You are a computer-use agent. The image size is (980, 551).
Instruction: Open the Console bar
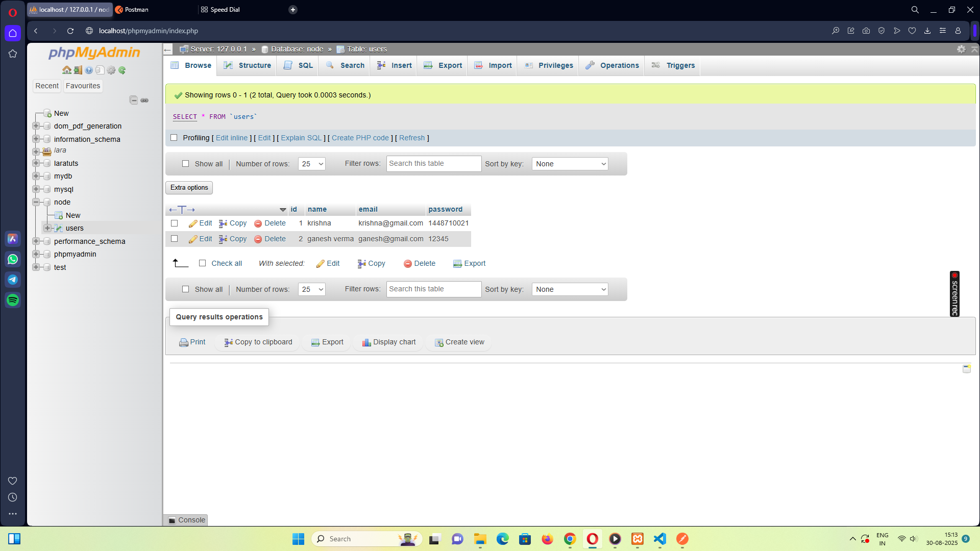(x=186, y=520)
